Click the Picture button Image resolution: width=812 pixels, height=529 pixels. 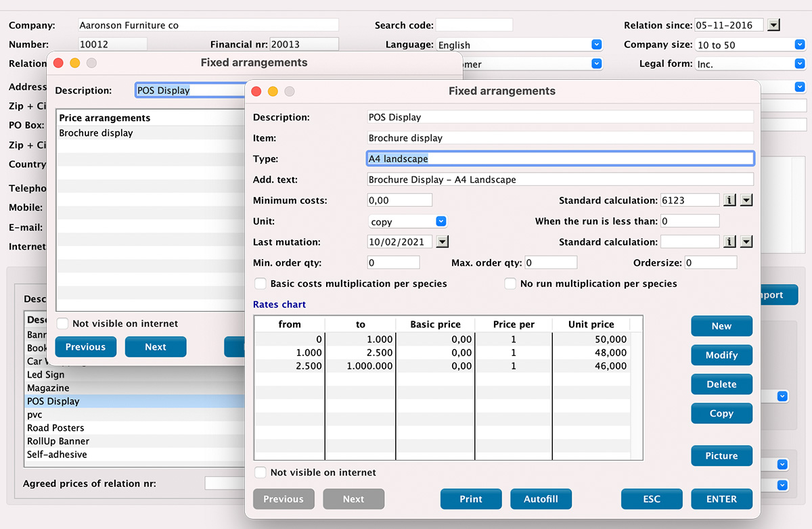click(721, 456)
